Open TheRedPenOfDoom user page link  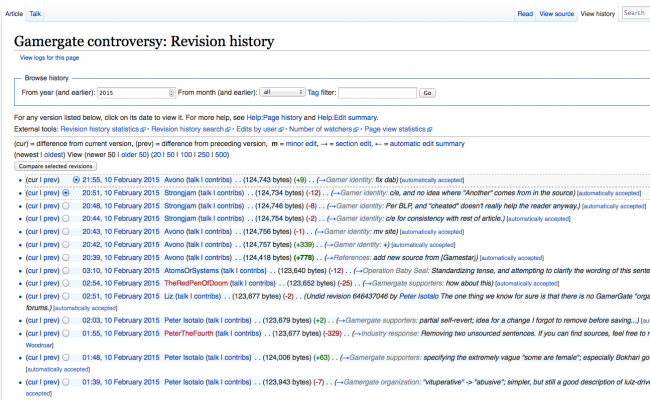coord(196,283)
